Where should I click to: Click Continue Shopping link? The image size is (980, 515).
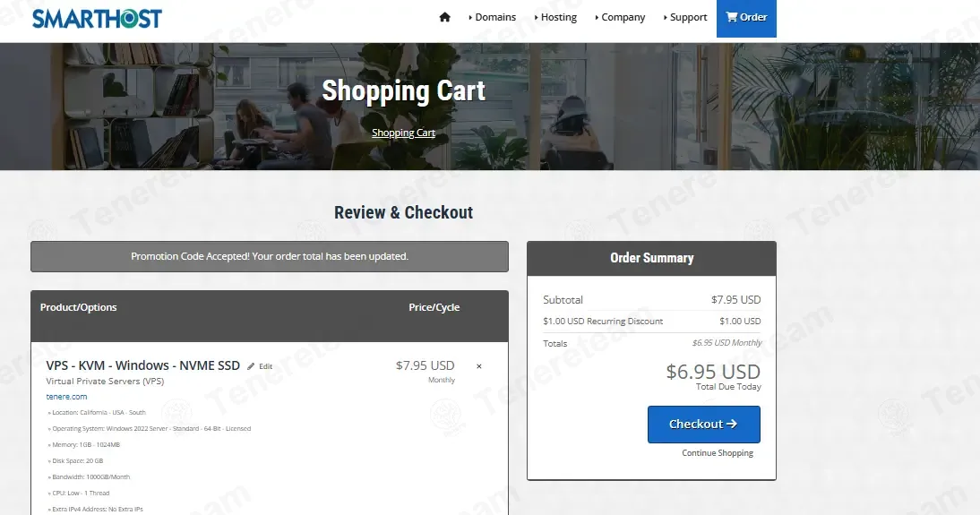(x=718, y=453)
